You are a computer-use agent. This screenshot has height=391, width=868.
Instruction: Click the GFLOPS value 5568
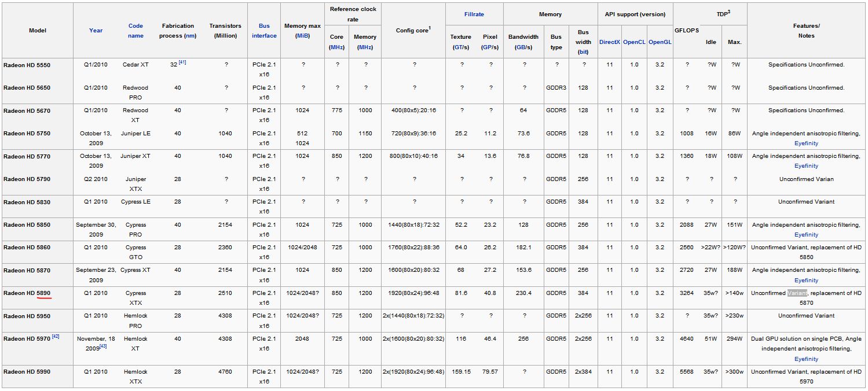point(687,371)
